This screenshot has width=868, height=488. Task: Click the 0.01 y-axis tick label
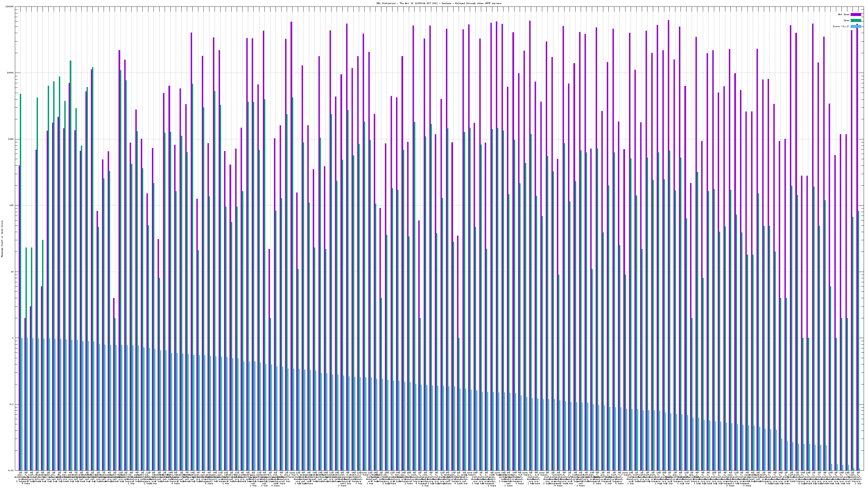[11, 470]
